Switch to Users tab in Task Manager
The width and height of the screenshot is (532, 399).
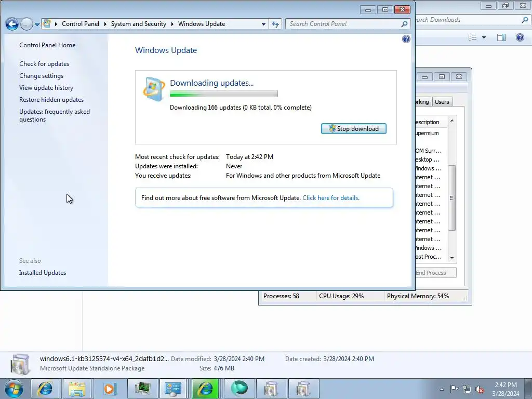click(x=442, y=102)
